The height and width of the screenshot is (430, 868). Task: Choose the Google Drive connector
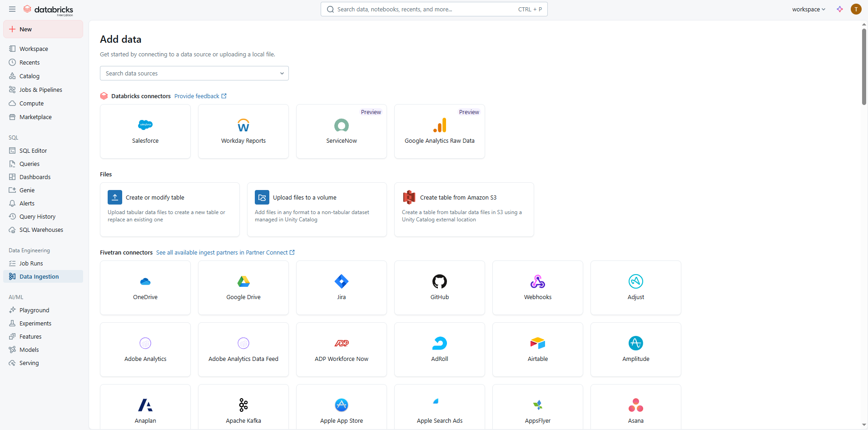pos(243,288)
